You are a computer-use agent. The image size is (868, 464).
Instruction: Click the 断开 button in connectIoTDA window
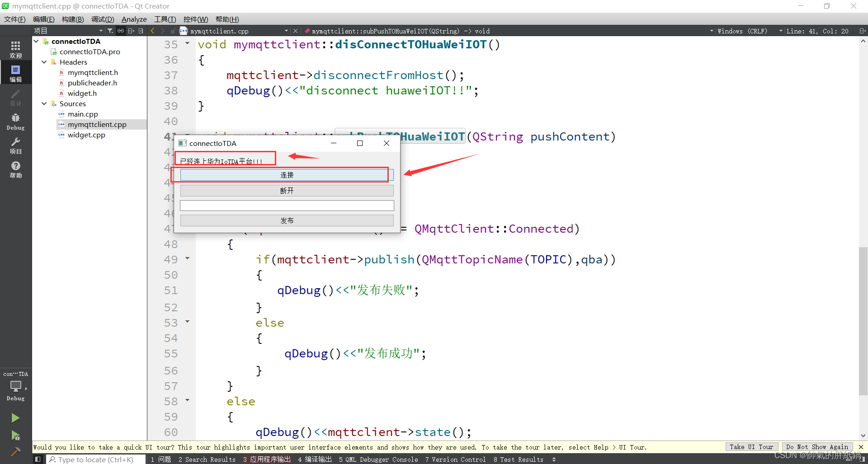pos(287,191)
